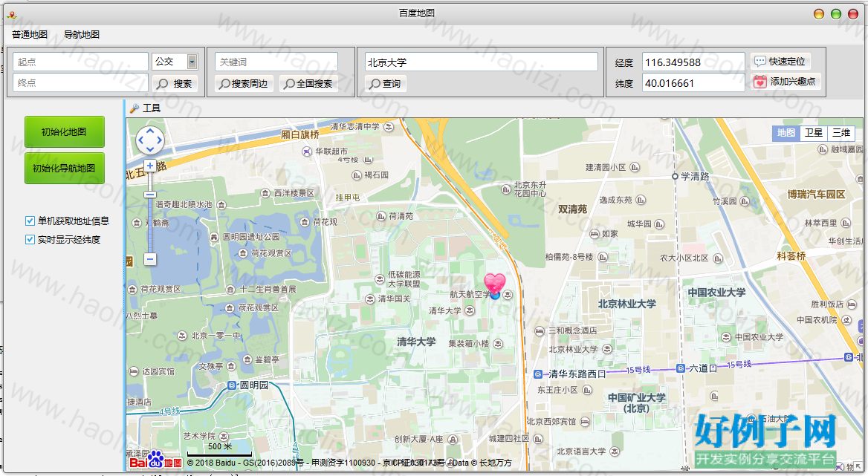Click the 博瑞汽车园区 map label
This screenshot has height=476, width=868.
pyautogui.click(x=817, y=194)
